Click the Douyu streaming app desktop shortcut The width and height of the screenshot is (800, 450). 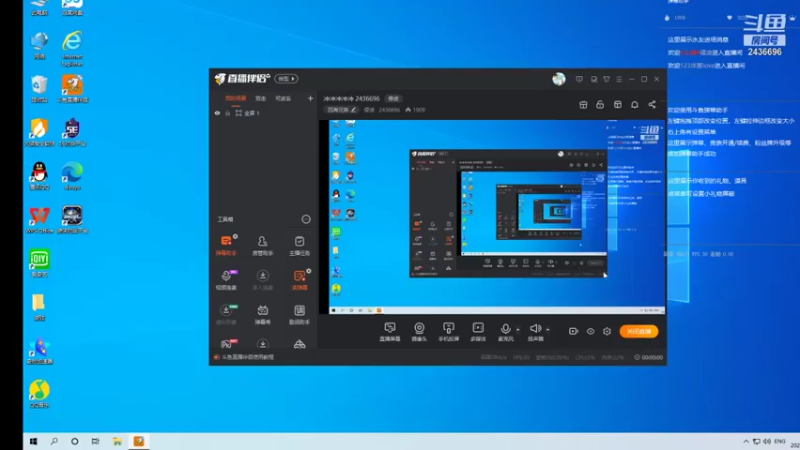(72, 88)
